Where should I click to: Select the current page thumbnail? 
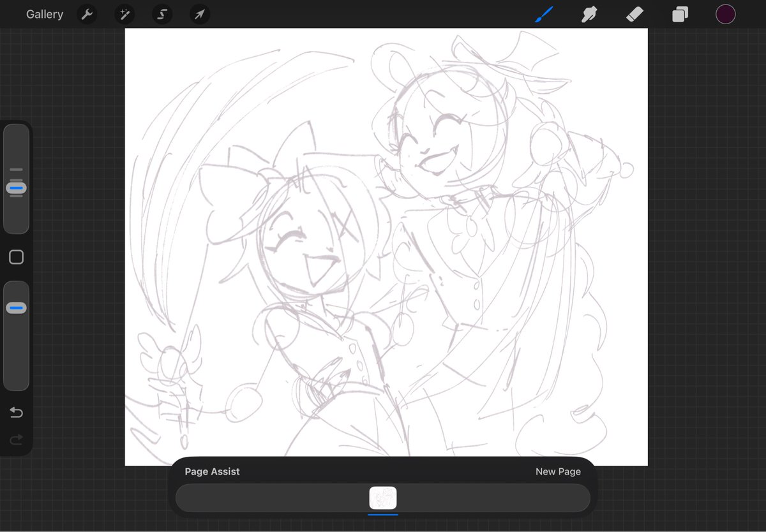pyautogui.click(x=383, y=498)
